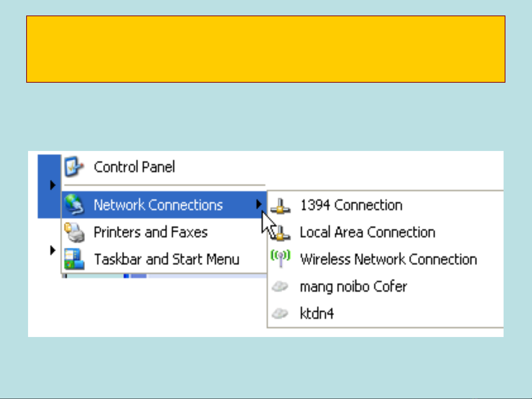Expand the Network Connections submenu arrow

(x=259, y=204)
